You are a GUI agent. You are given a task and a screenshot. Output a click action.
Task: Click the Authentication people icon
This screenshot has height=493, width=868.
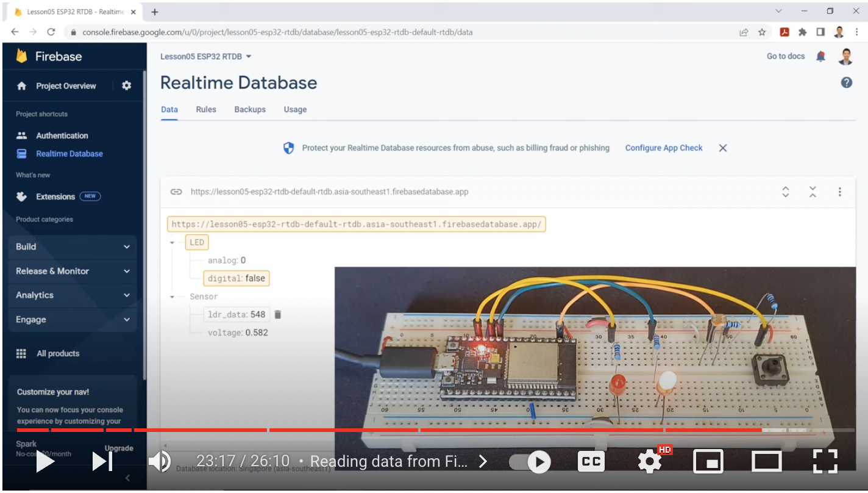tap(22, 135)
